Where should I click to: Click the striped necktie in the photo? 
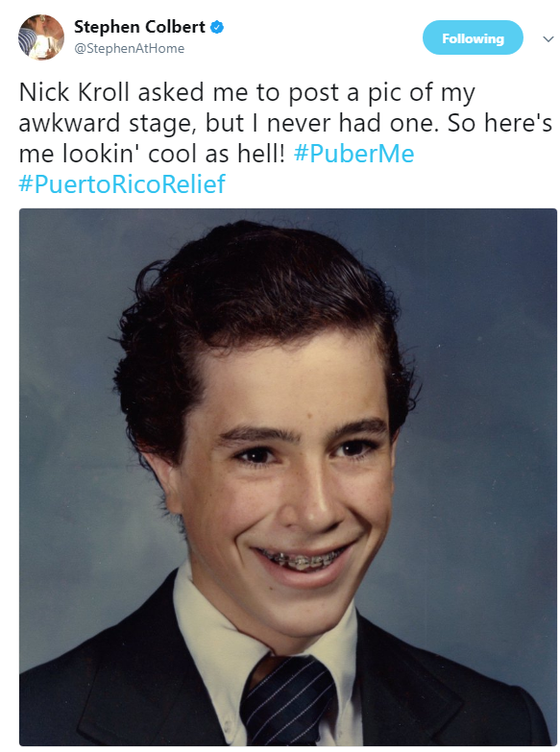coord(289,701)
